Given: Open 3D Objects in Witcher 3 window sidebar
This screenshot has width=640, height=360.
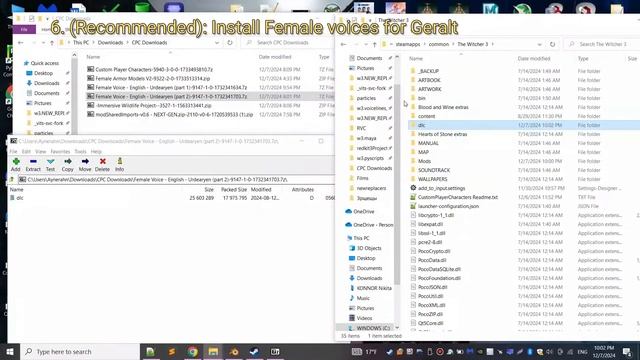Looking at the screenshot, I should (369, 248).
